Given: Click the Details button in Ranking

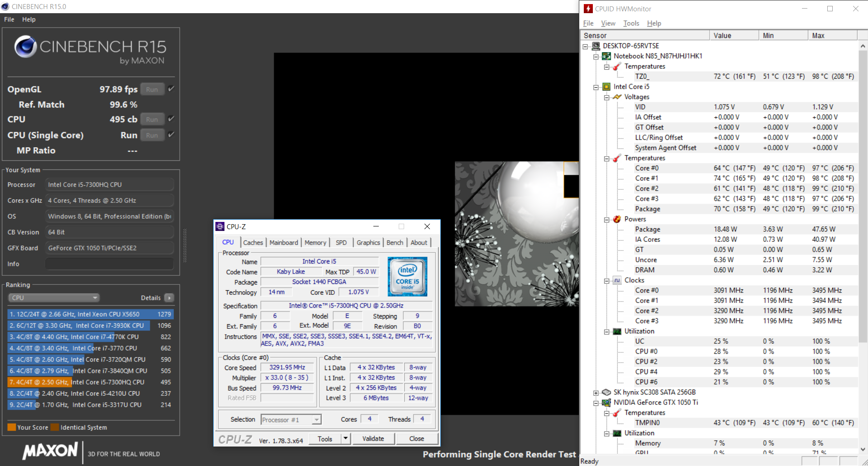Looking at the screenshot, I should [x=169, y=298].
